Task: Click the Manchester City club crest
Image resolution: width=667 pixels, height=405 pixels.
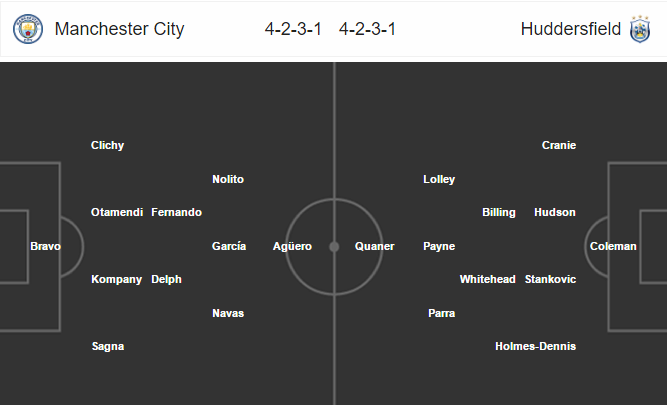Action: (28, 29)
